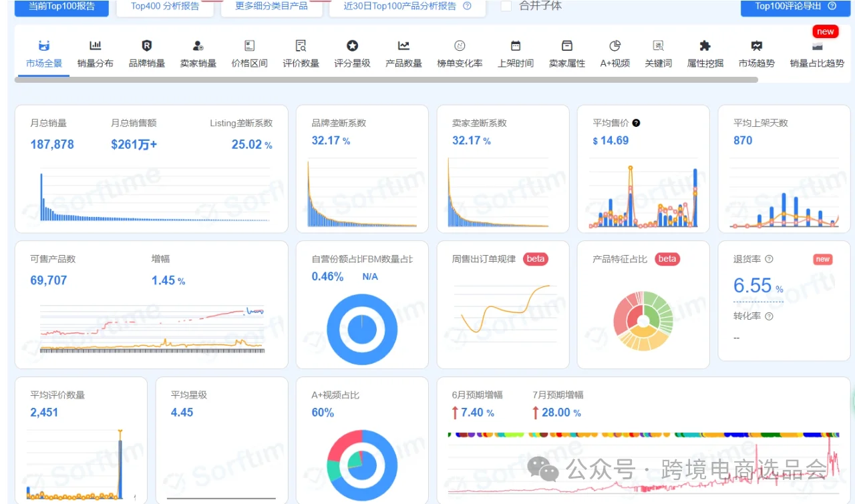
Task: Click the 2,451 average reviews value
Action: tap(44, 413)
